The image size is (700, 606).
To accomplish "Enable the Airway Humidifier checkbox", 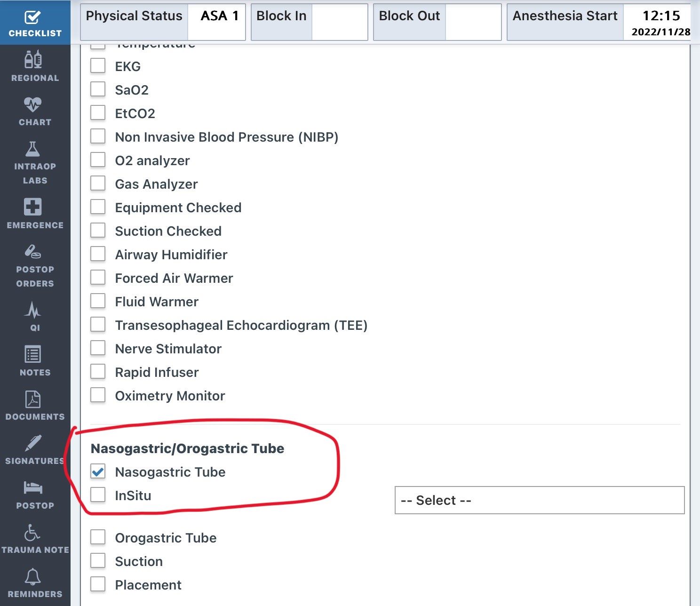I will [x=98, y=254].
